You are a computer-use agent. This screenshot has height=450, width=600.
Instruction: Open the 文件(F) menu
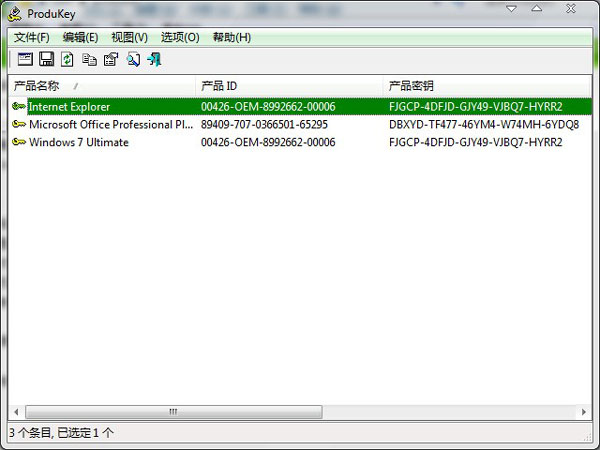point(32,37)
